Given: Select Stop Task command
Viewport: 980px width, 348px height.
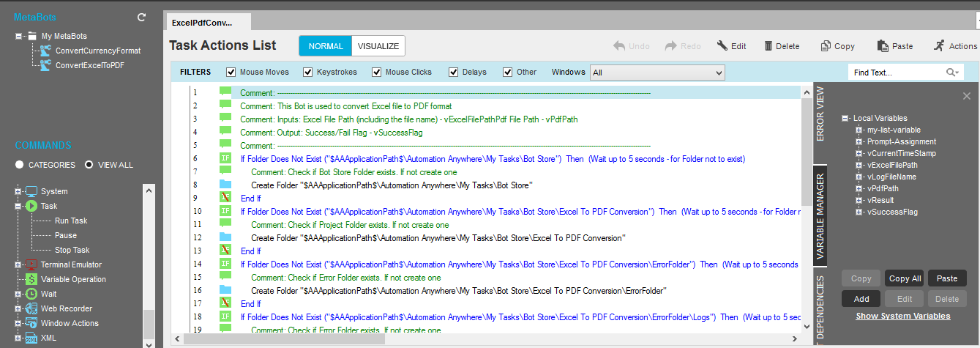Looking at the screenshot, I should point(72,250).
